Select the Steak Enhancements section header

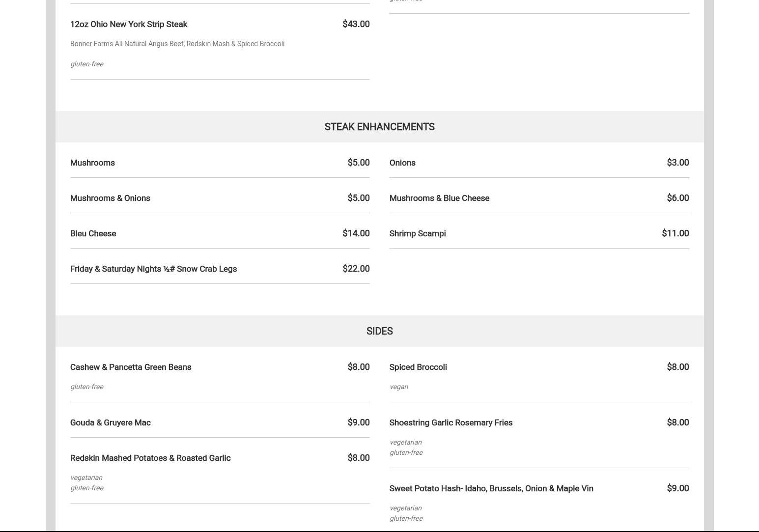379,127
